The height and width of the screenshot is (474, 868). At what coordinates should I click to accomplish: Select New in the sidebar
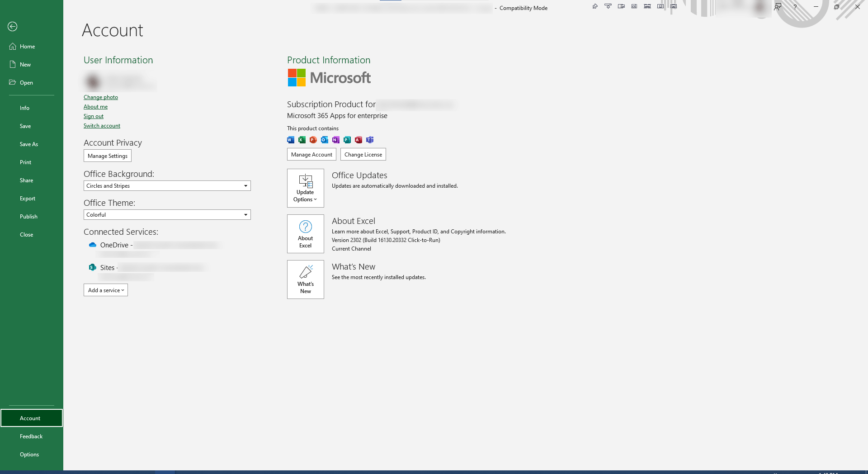pyautogui.click(x=32, y=65)
